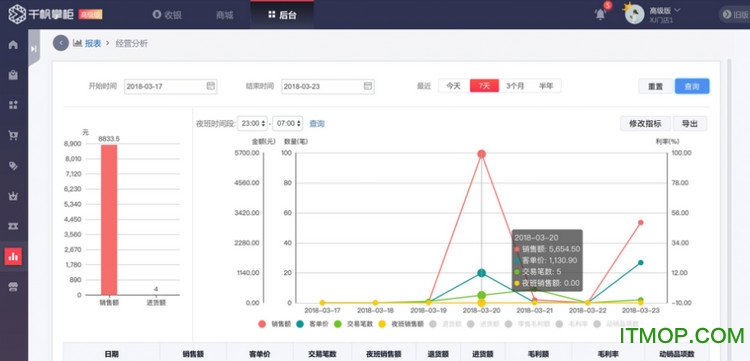
Task: Click the 修改指标 button
Action: (x=645, y=123)
